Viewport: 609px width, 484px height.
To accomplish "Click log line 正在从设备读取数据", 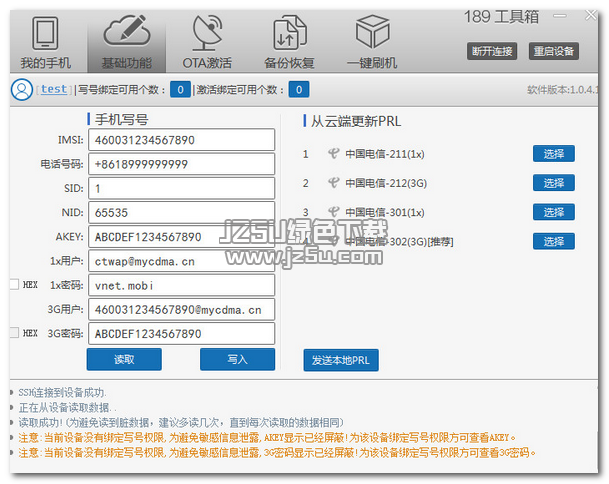I will tap(67, 407).
